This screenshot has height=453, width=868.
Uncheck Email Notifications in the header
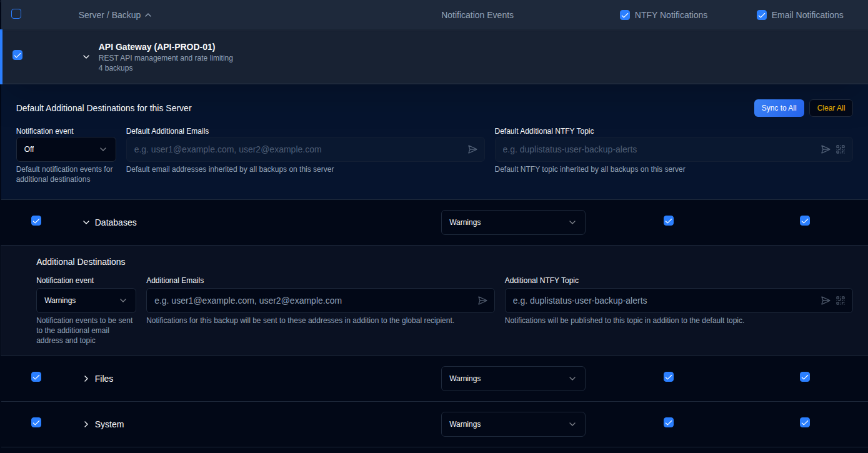(x=761, y=14)
